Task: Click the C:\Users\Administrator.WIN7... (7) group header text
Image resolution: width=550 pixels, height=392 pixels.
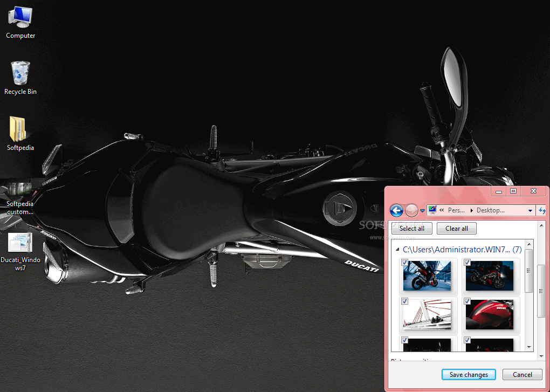Action: click(462, 250)
